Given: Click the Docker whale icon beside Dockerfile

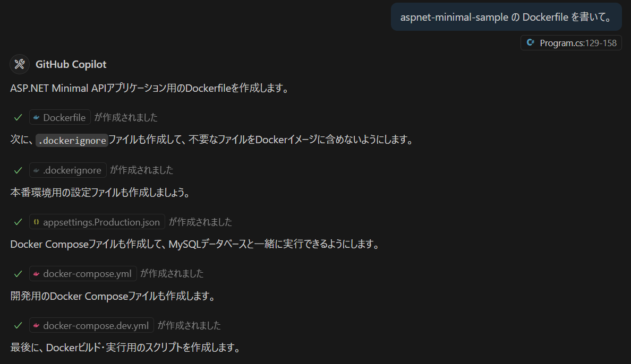Looking at the screenshot, I should (37, 117).
